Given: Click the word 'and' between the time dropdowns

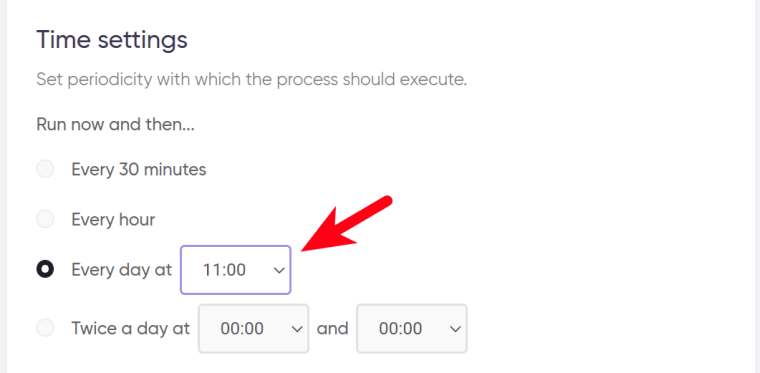Looking at the screenshot, I should (x=332, y=328).
